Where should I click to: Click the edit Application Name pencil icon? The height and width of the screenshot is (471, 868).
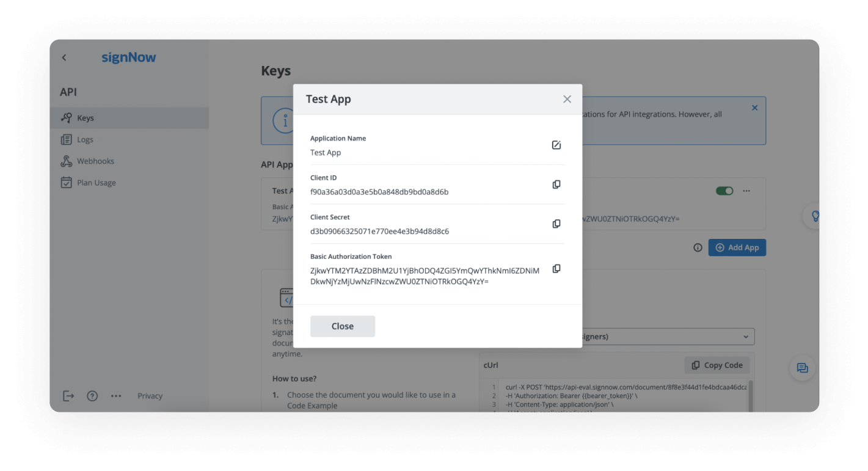click(x=556, y=145)
